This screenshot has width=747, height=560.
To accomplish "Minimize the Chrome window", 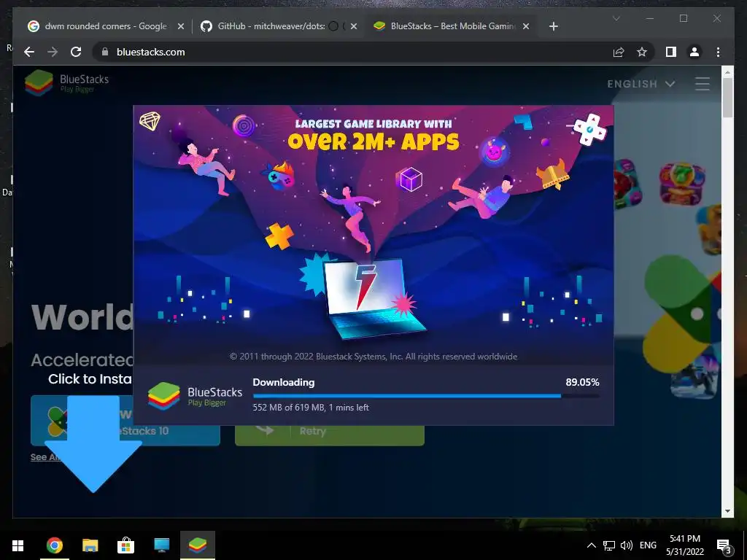I will click(x=650, y=18).
